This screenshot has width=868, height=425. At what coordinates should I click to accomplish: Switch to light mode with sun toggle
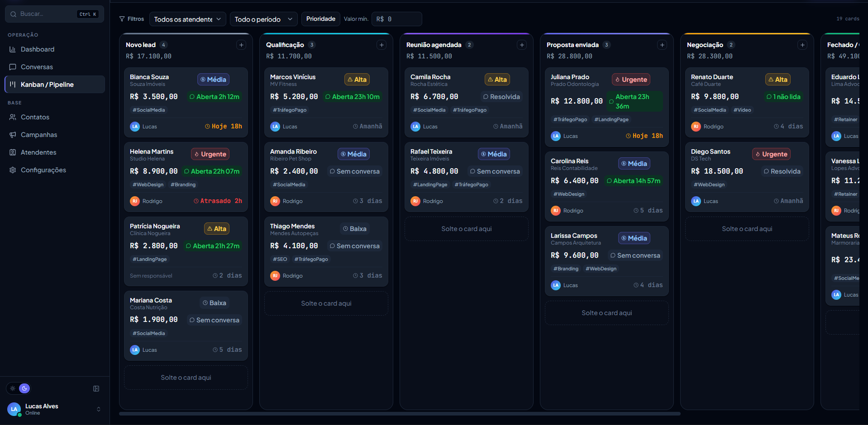[13, 388]
